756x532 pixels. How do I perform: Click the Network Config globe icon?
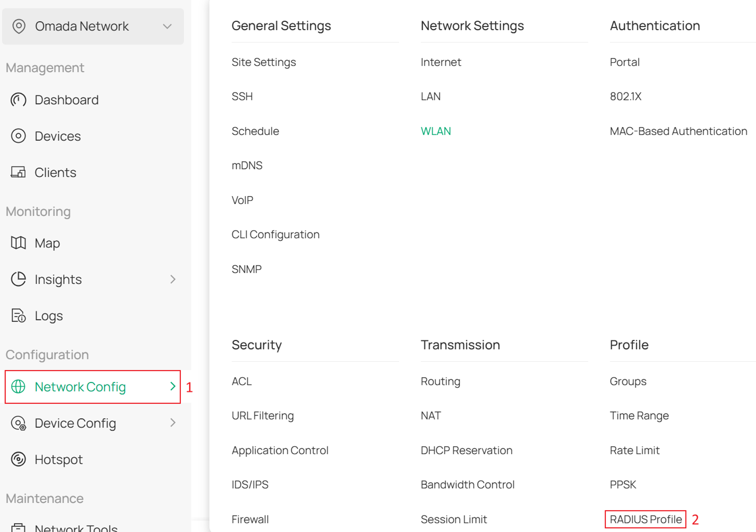(18, 387)
